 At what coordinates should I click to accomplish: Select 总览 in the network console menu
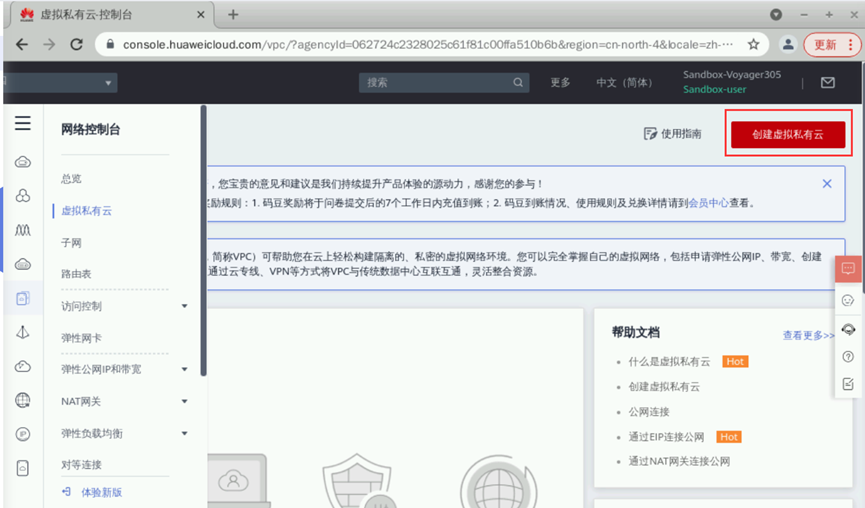point(71,179)
